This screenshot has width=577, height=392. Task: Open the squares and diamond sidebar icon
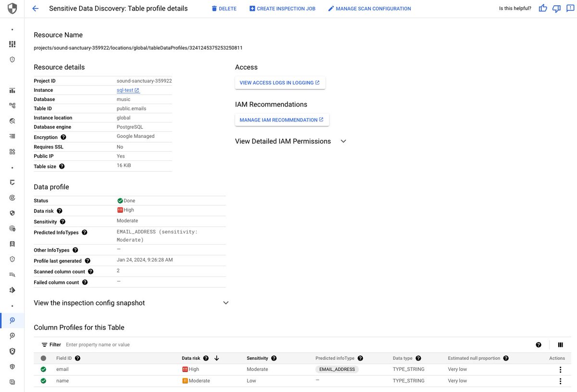pos(13,152)
